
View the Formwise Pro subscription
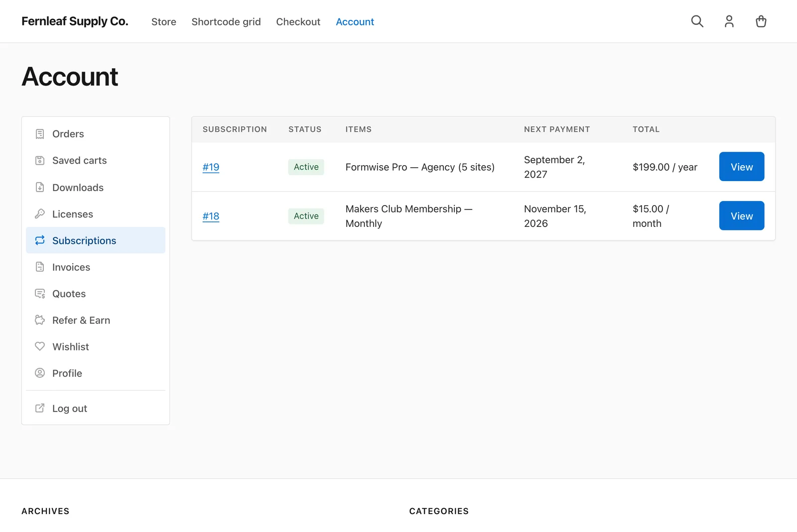coord(742,167)
